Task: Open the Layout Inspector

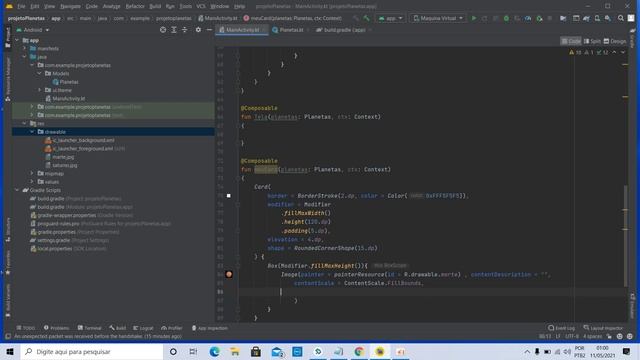Action: point(603,328)
